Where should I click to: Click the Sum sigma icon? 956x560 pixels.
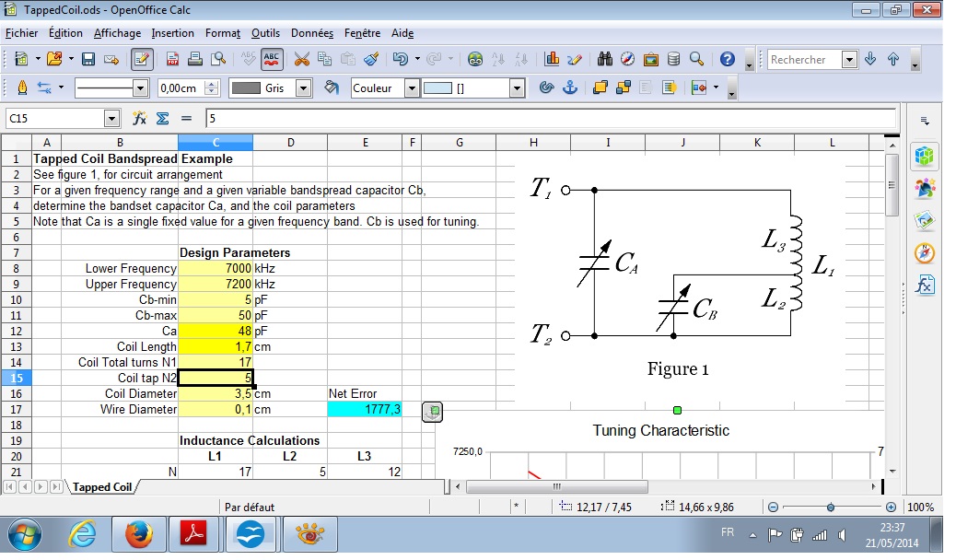pos(163,118)
